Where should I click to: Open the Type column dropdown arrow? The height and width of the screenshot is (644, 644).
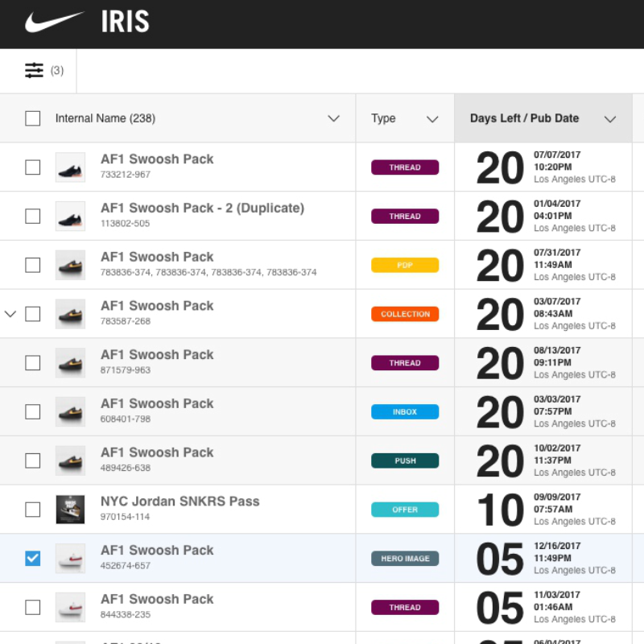coord(432,119)
